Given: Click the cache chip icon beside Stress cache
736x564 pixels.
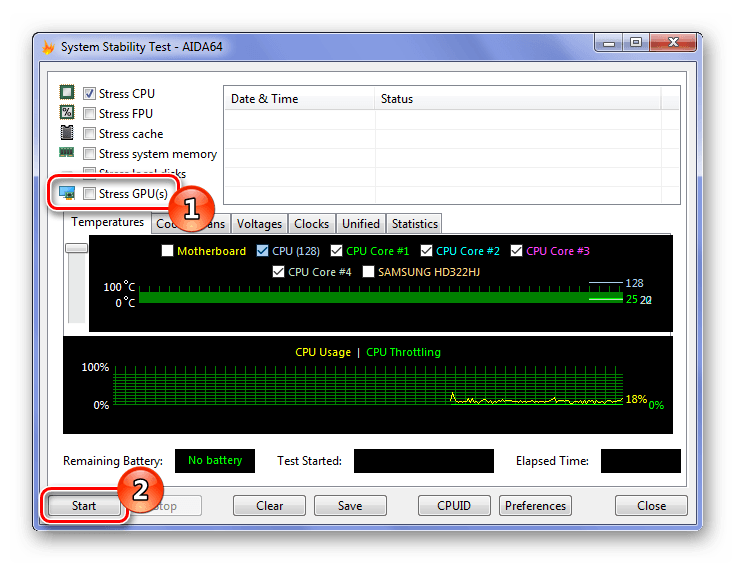Looking at the screenshot, I should pos(67,132).
